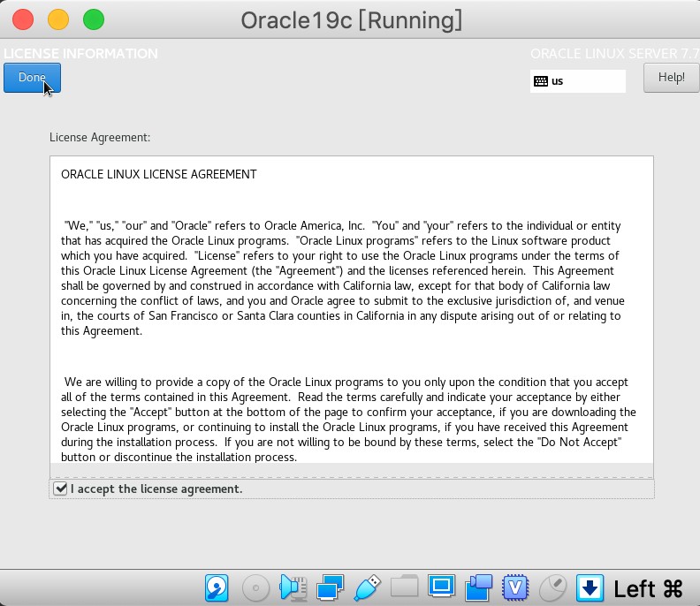The width and height of the screenshot is (700, 606).
Task: Click the License Agreement: label
Action: [100, 138]
